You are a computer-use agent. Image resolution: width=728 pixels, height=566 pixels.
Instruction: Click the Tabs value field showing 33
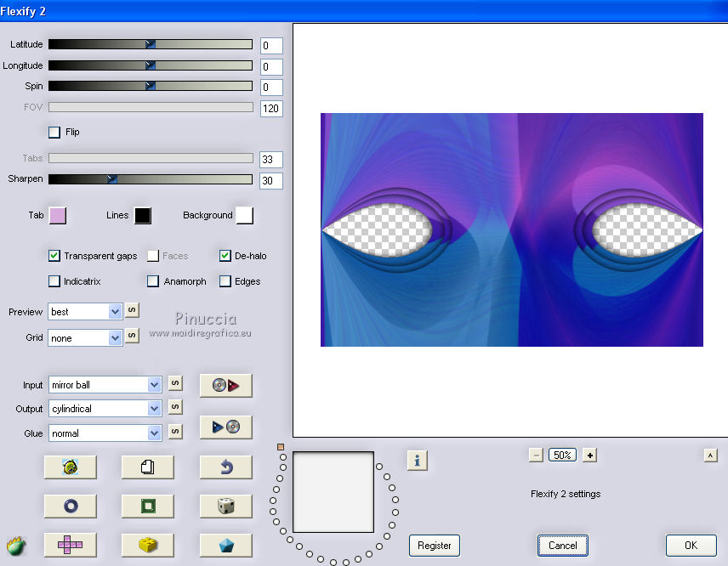pos(271,160)
